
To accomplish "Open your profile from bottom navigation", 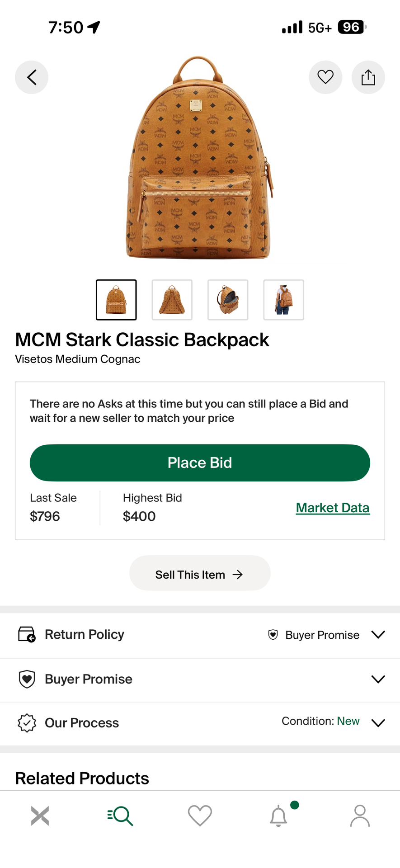I will tap(360, 816).
